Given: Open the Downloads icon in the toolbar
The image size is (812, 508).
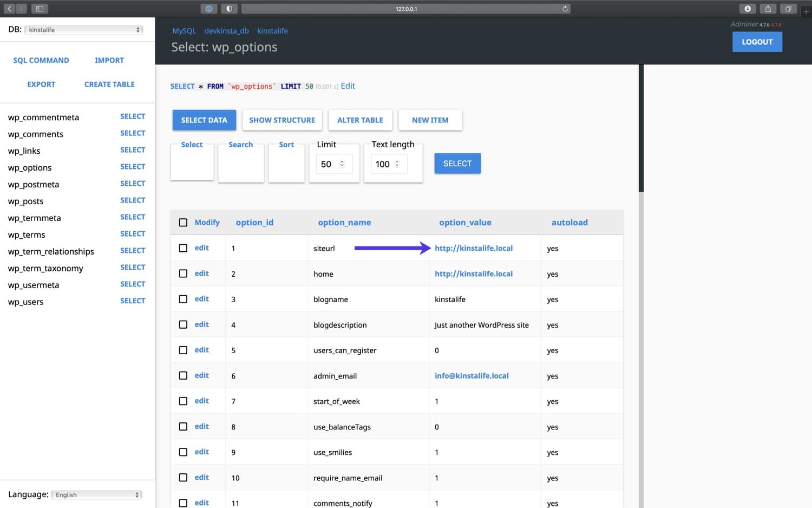Looking at the screenshot, I should click(748, 9).
